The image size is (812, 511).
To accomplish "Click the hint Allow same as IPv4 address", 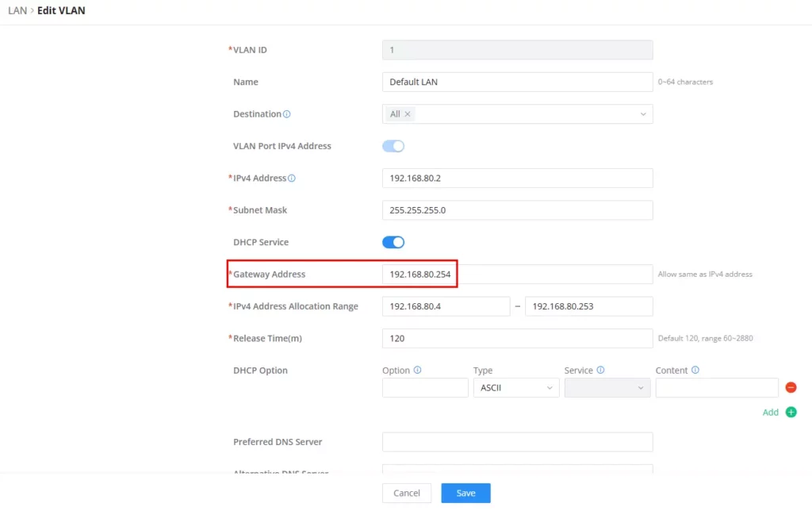I will (705, 275).
